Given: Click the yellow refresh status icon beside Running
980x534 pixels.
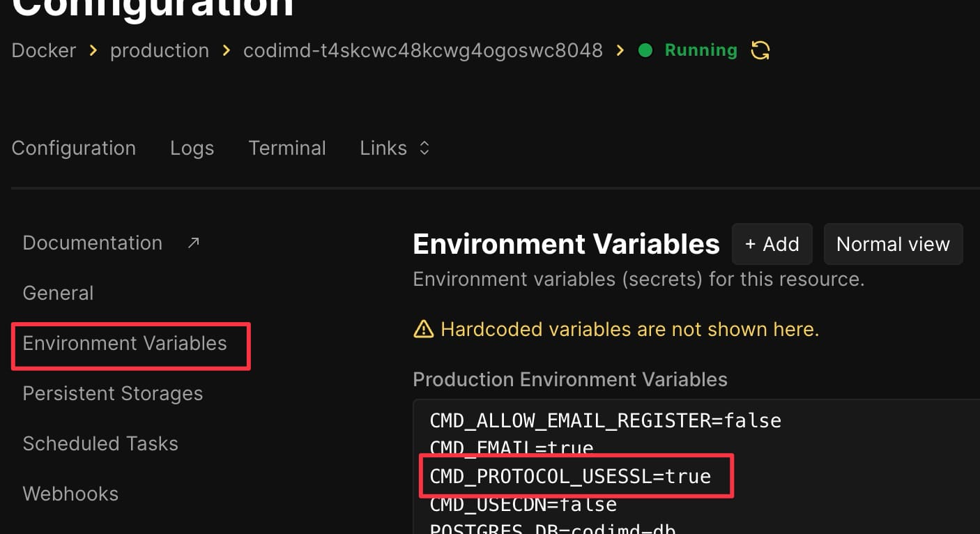Looking at the screenshot, I should (x=760, y=50).
